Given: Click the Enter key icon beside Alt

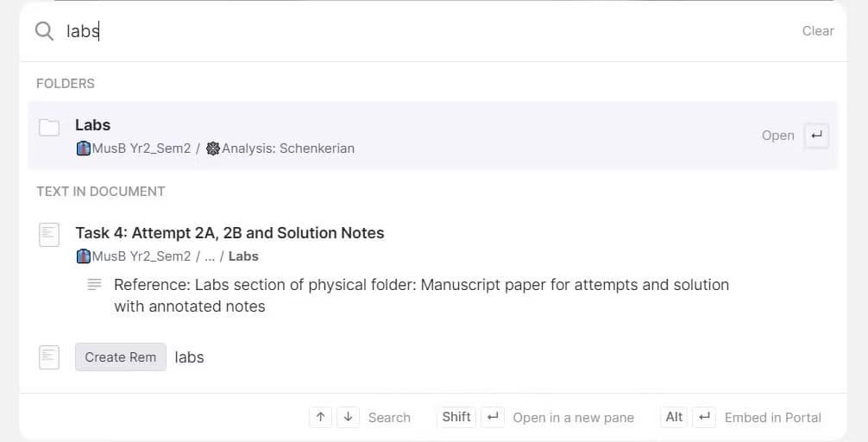Looking at the screenshot, I should pyautogui.click(x=704, y=417).
